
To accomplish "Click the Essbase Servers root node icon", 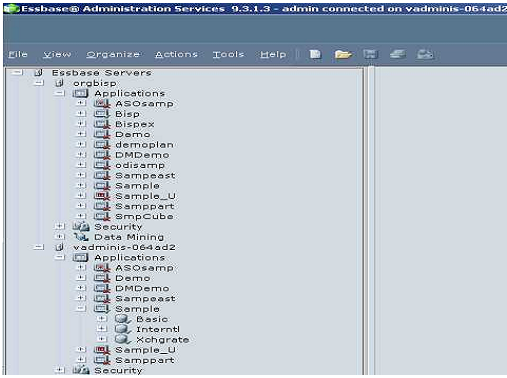I will [39, 72].
